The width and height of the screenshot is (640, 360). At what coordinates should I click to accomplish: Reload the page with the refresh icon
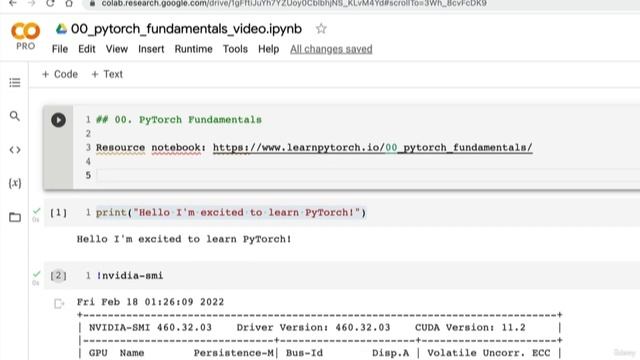[x=50, y=3]
